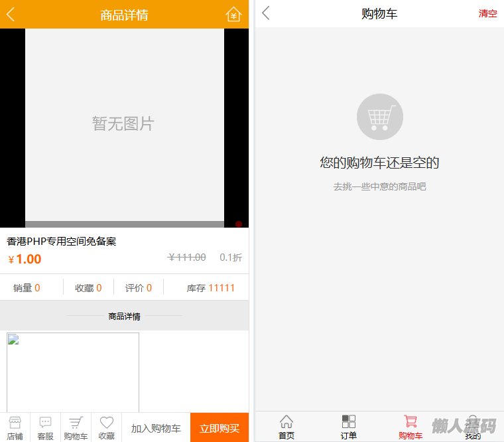Open 购物车 from product bottom bar
The height and width of the screenshot is (442, 504).
click(76, 427)
